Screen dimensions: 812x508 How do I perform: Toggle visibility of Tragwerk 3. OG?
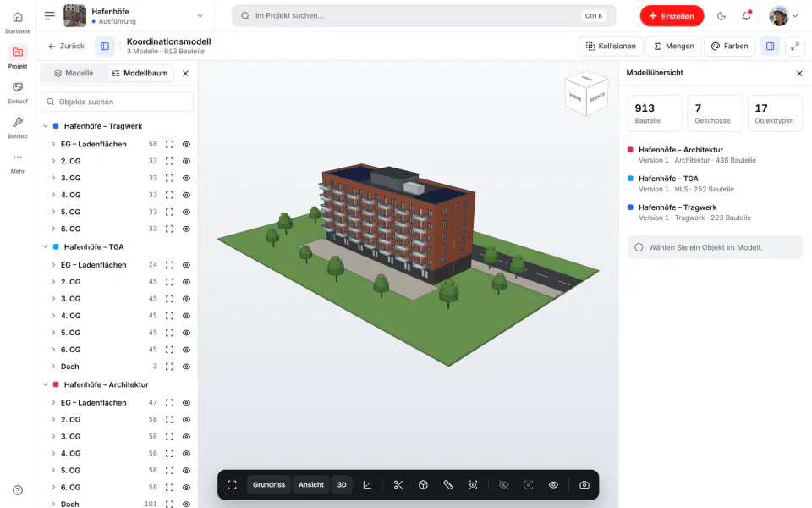pyautogui.click(x=186, y=178)
